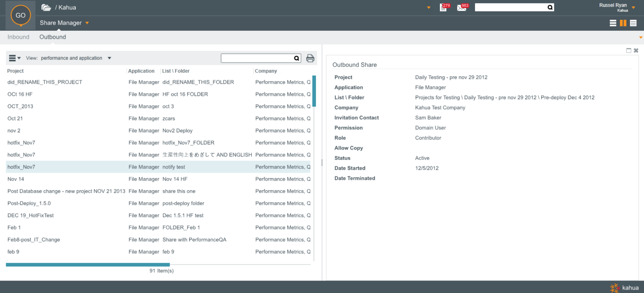This screenshot has height=293, width=644.
Task: Sort by the Project column header
Action: point(16,71)
